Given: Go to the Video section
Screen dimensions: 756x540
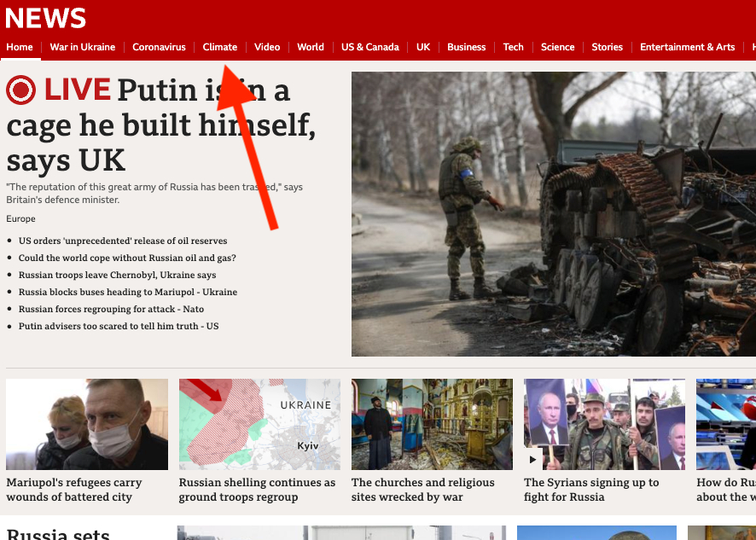Looking at the screenshot, I should pos(267,47).
